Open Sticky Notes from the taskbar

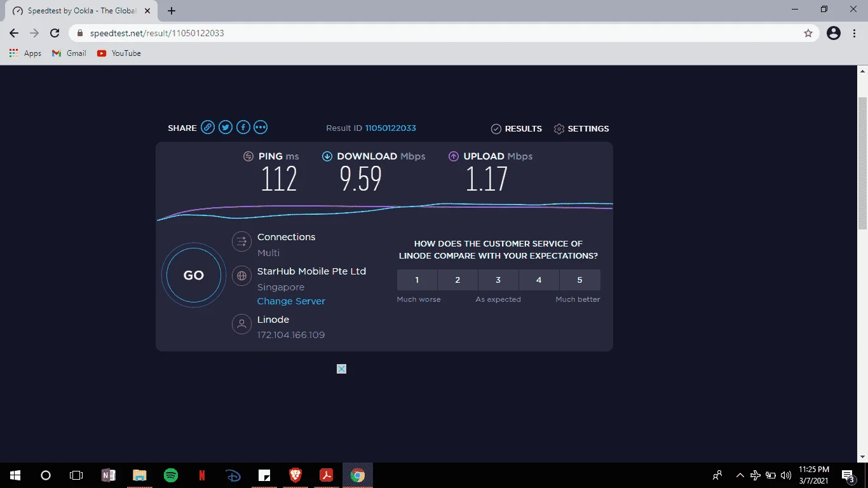[x=264, y=475]
